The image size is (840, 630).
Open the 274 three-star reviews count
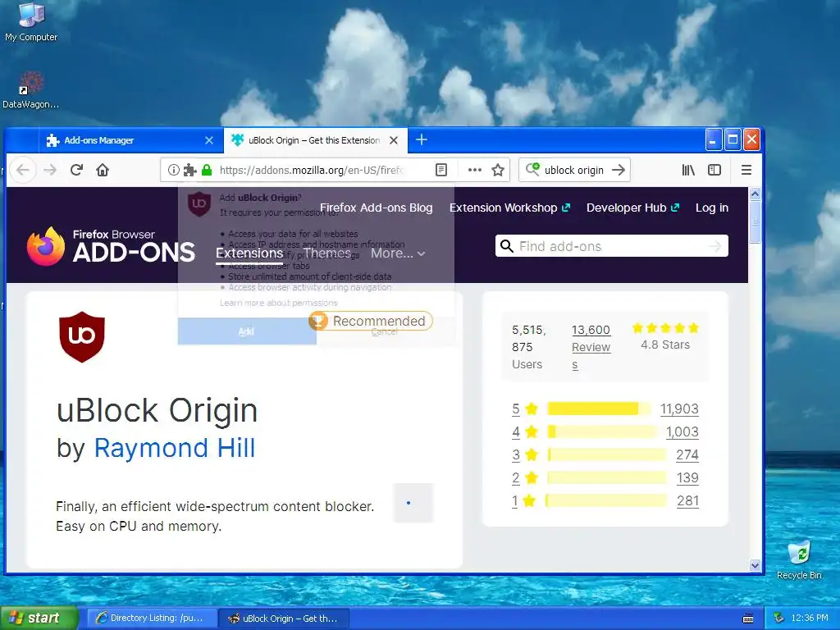(687, 454)
